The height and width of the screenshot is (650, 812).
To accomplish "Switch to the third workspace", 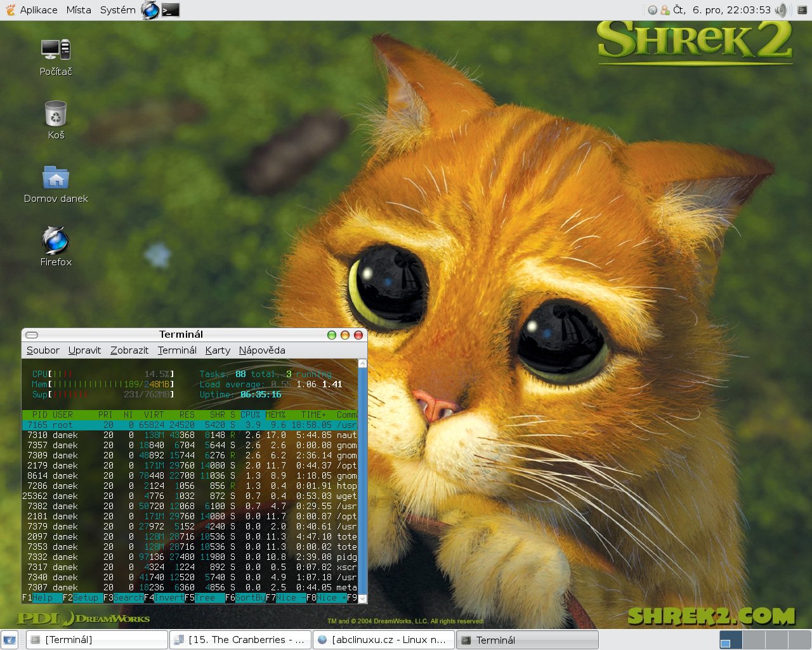I will coord(775,640).
